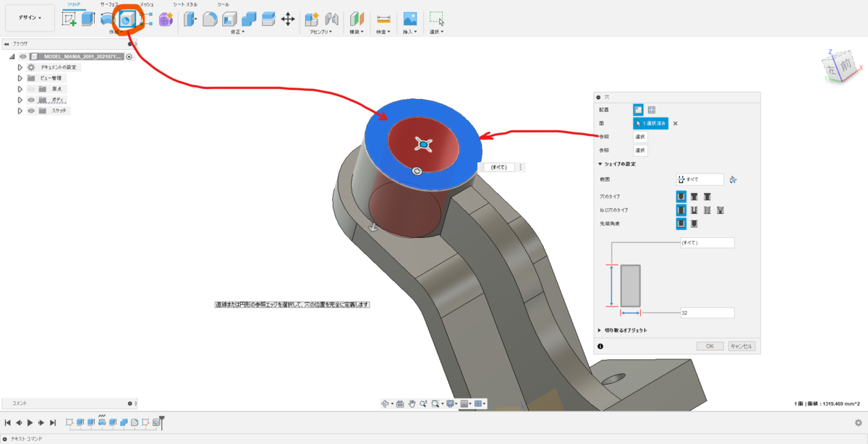Expand the Objects To Cut section
Image resolution: width=868 pixels, height=444 pixels.
[x=600, y=330]
